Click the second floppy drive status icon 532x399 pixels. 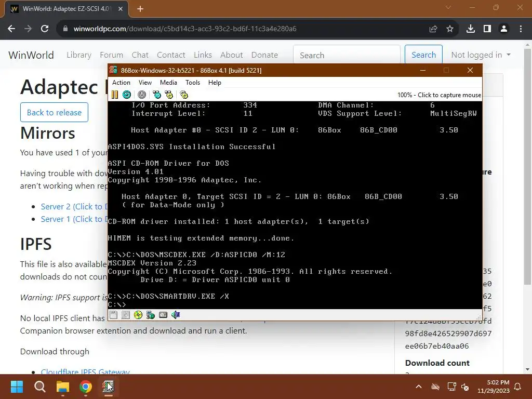click(126, 315)
